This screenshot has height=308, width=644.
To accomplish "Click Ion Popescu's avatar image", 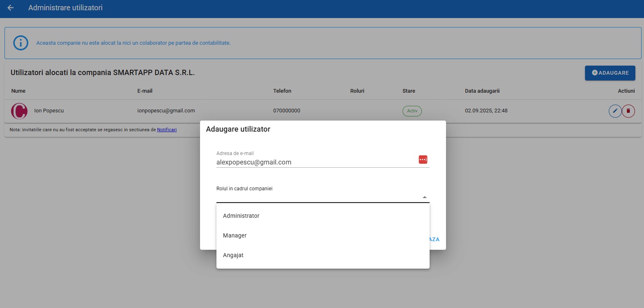I will tap(19, 111).
